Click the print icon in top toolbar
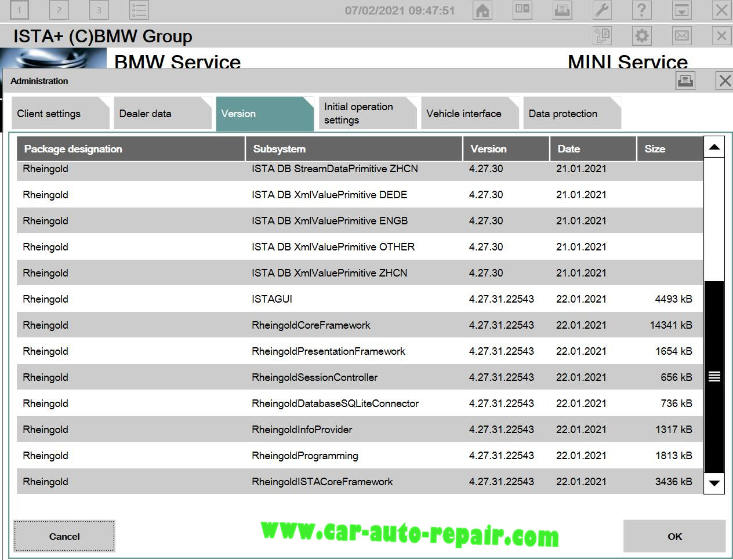Viewport: 733px width, 560px height. pos(562,10)
